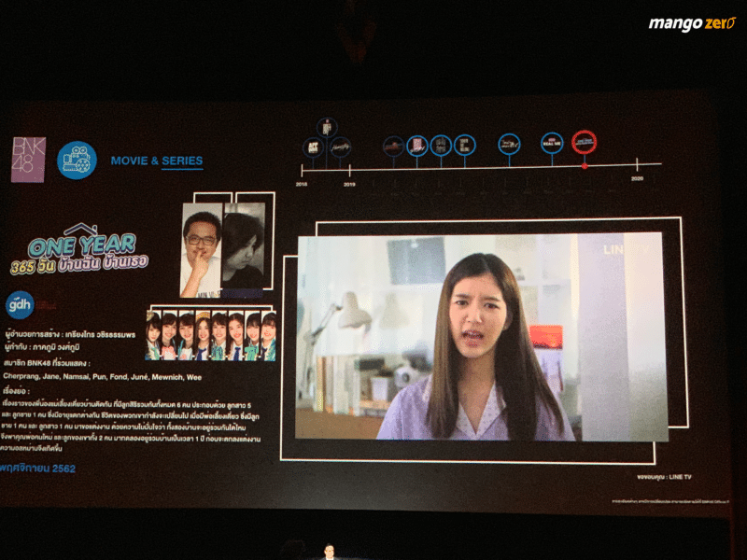Click the BNK48 logo
747x560 pixels.
pos(29,160)
